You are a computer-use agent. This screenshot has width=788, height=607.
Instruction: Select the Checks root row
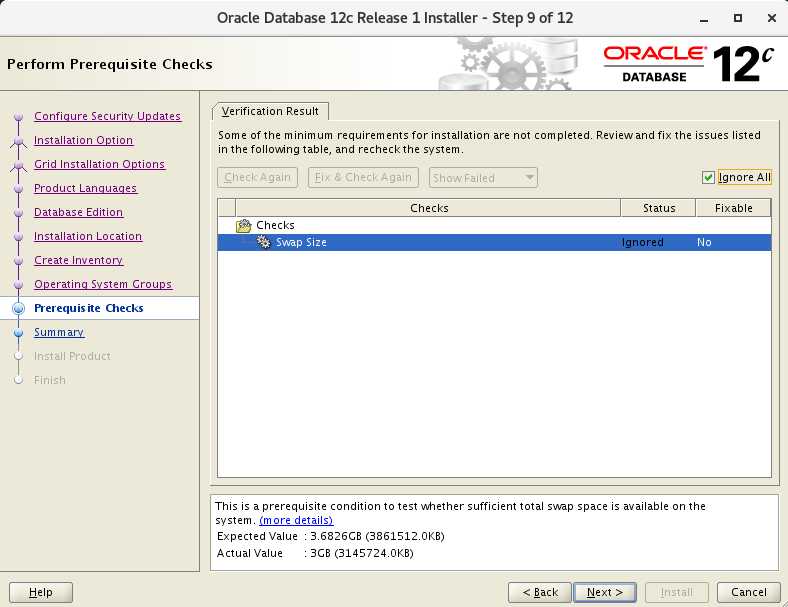pos(495,226)
